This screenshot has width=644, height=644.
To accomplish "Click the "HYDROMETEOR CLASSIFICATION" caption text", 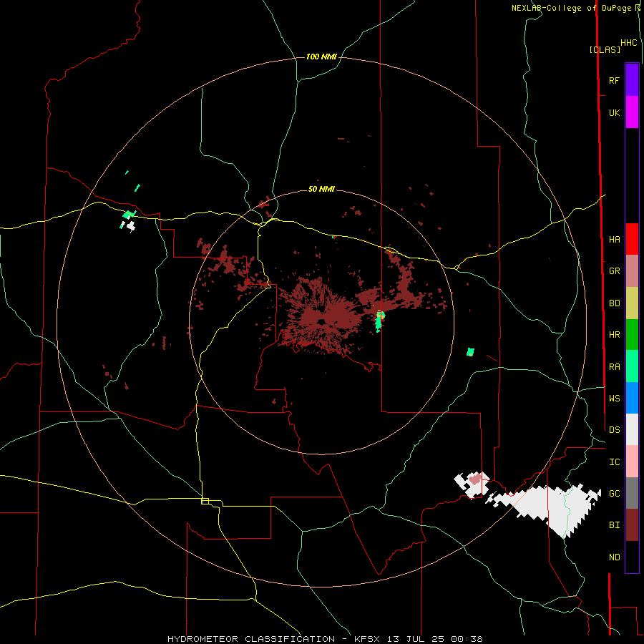I will coord(251,639).
